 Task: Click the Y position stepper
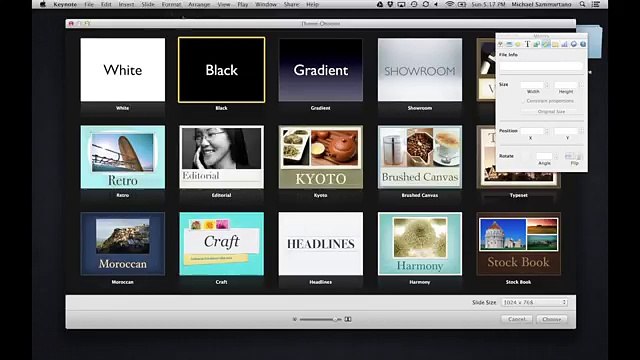pos(581,131)
